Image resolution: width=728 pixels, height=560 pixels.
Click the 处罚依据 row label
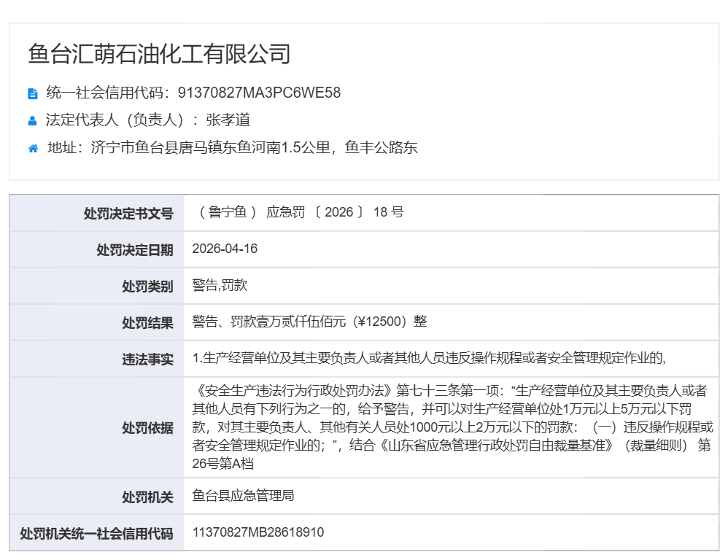[x=147, y=428]
